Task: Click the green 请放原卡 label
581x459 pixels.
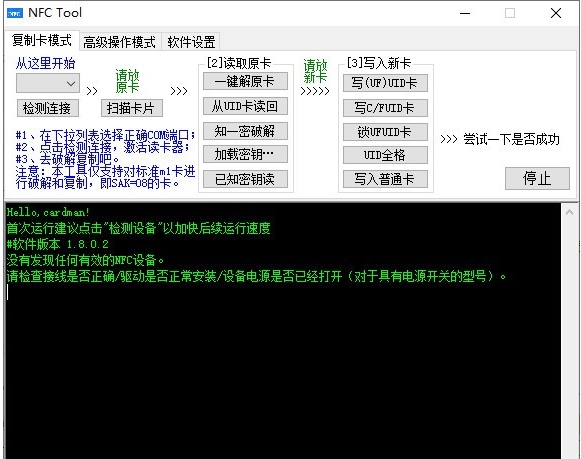Action: click(x=127, y=81)
